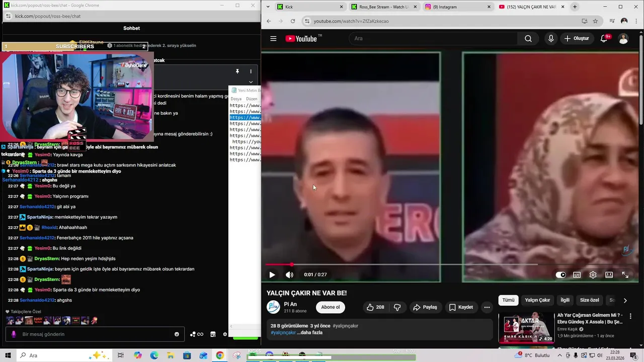
Task: Pin icon in Kick chat pinned message
Action: coord(237,71)
